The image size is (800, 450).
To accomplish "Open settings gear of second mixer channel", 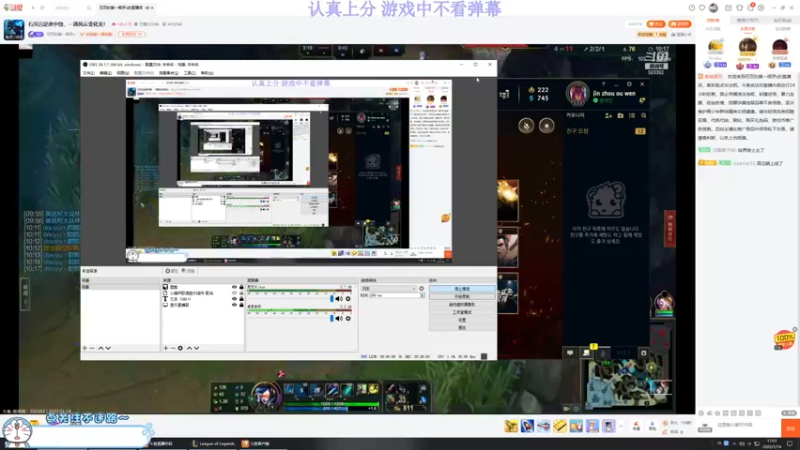I will pyautogui.click(x=348, y=318).
